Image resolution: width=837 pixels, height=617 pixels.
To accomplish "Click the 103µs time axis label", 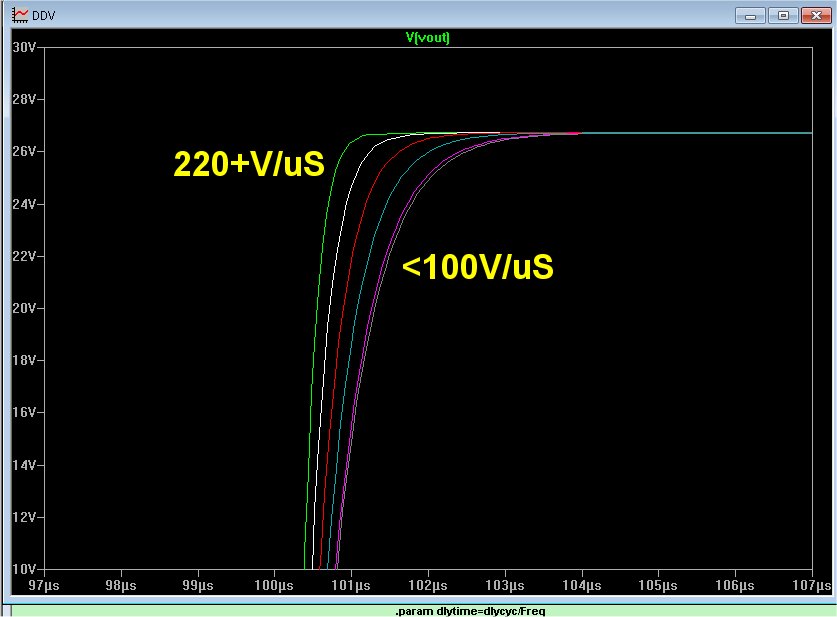I will (505, 586).
